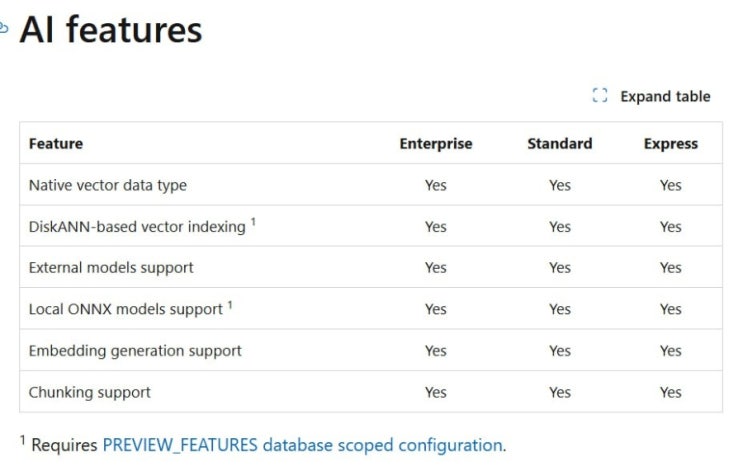Click the AI features heading

pyautogui.click(x=111, y=30)
